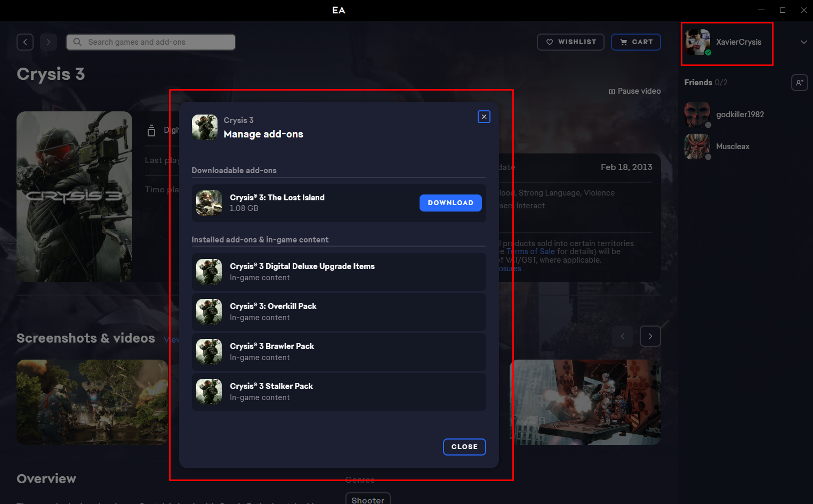Click The Lost Island add-on icon

[x=209, y=203]
